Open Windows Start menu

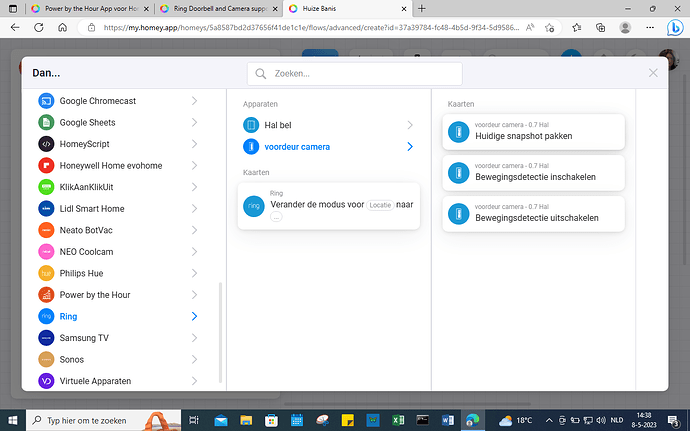(x=12, y=420)
